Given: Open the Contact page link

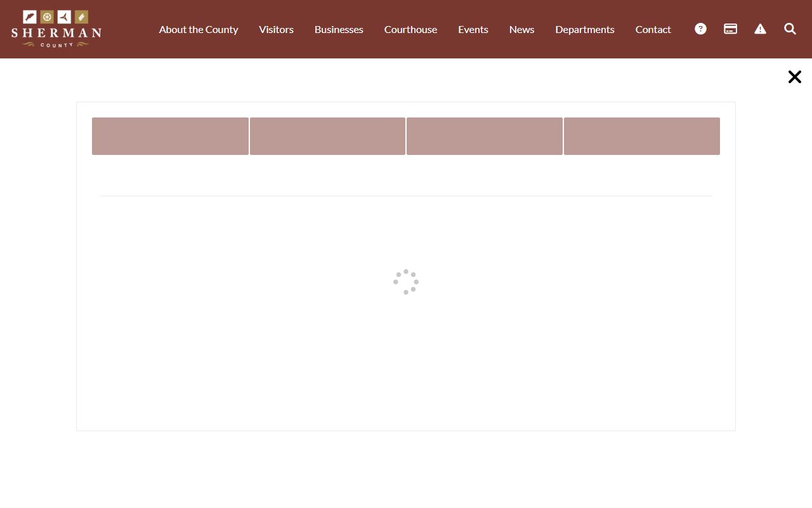Looking at the screenshot, I should click(x=653, y=29).
